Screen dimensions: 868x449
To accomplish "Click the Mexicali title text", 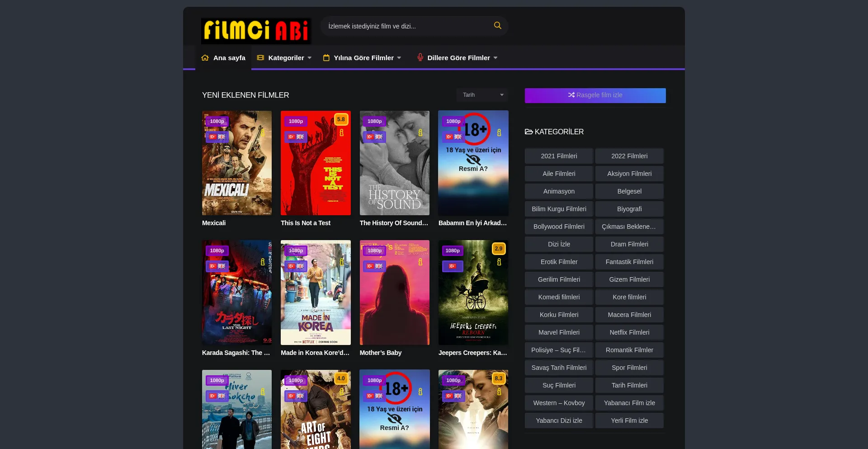I will 214,223.
